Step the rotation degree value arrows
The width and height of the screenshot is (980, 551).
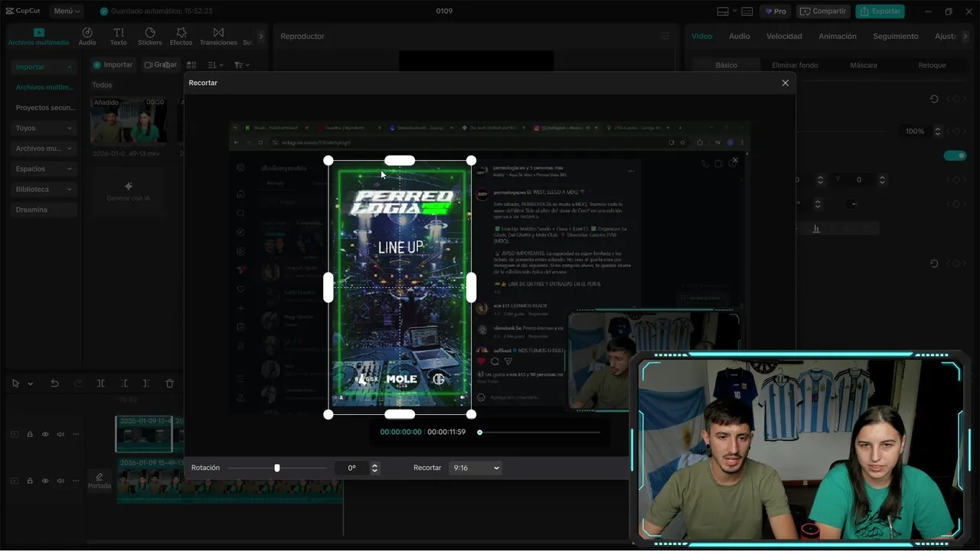[374, 468]
